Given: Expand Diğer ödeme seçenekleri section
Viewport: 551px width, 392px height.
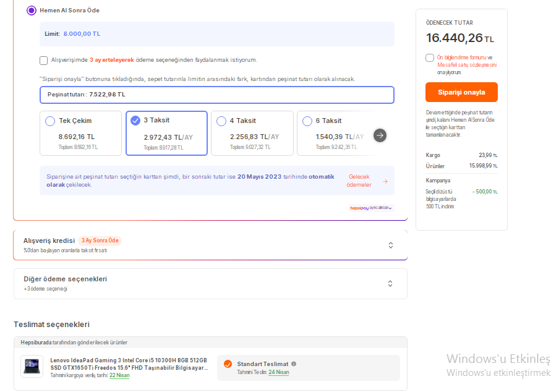Looking at the screenshot, I should [x=390, y=283].
